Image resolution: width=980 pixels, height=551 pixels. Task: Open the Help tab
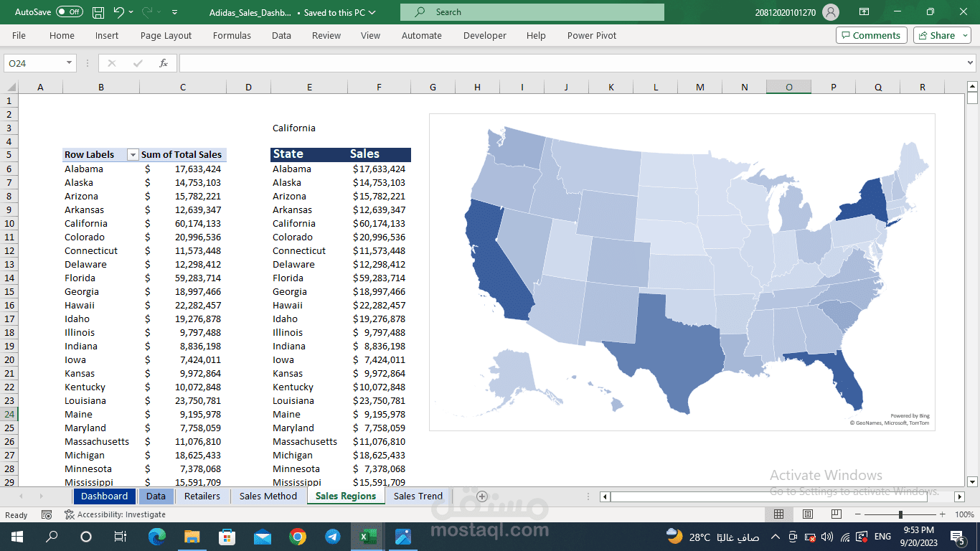click(x=536, y=35)
